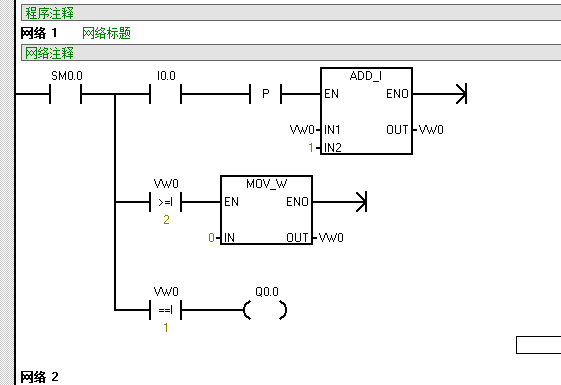Click the IN2 operand value 1
This screenshot has width=561, height=385.
[311, 147]
